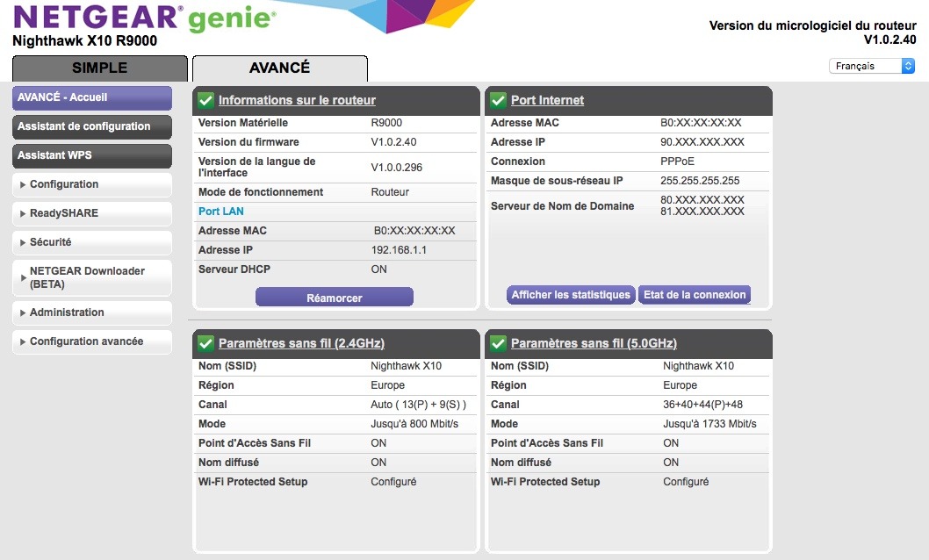The image size is (929, 560).
Task: Open Assistant WPS
Action: tap(92, 155)
